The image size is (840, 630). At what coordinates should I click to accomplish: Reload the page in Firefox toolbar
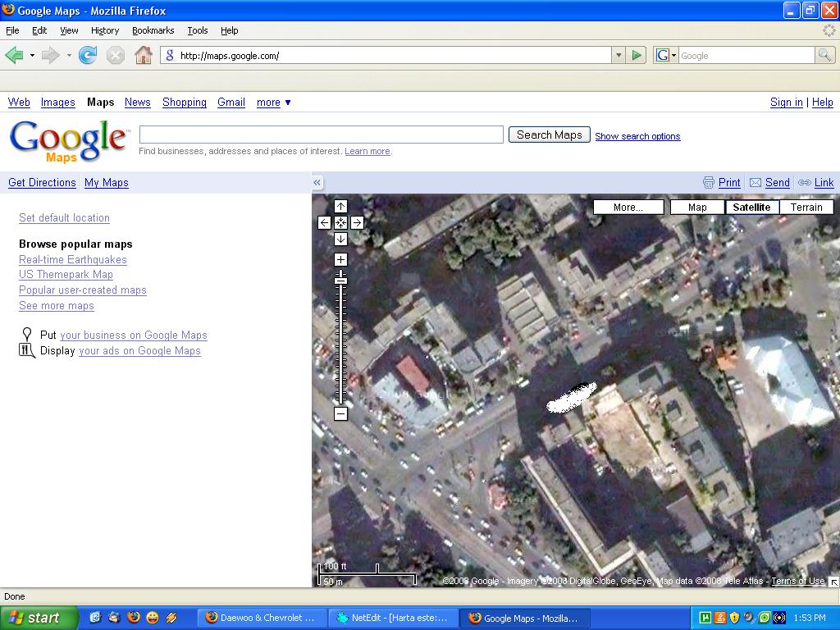[x=88, y=55]
